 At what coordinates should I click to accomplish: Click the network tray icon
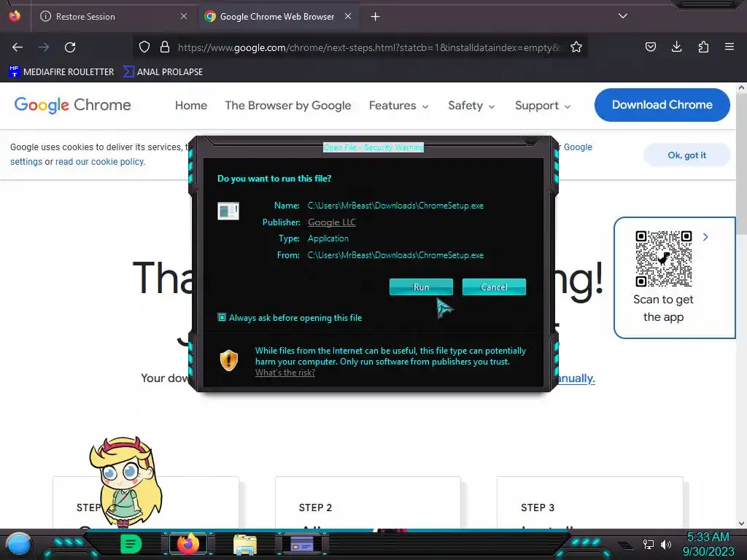click(x=649, y=544)
